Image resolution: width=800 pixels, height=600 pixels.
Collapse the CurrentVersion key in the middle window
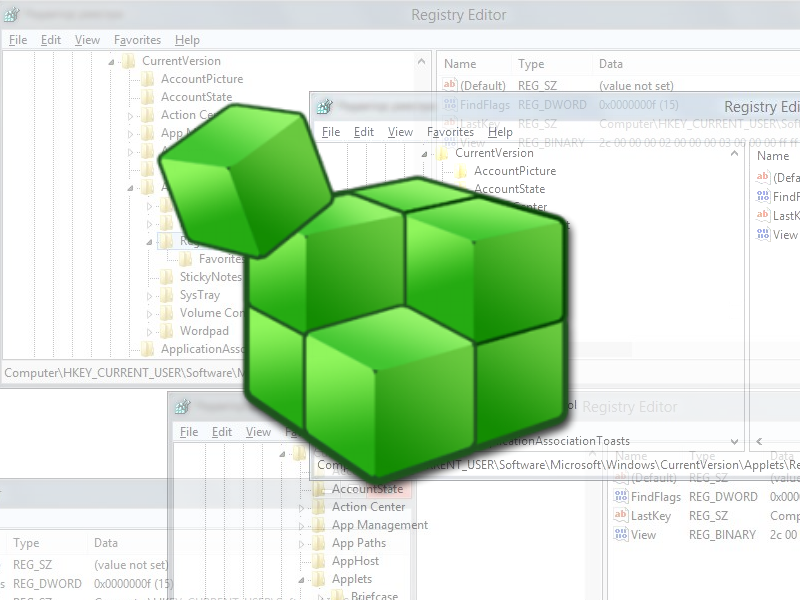(424, 154)
